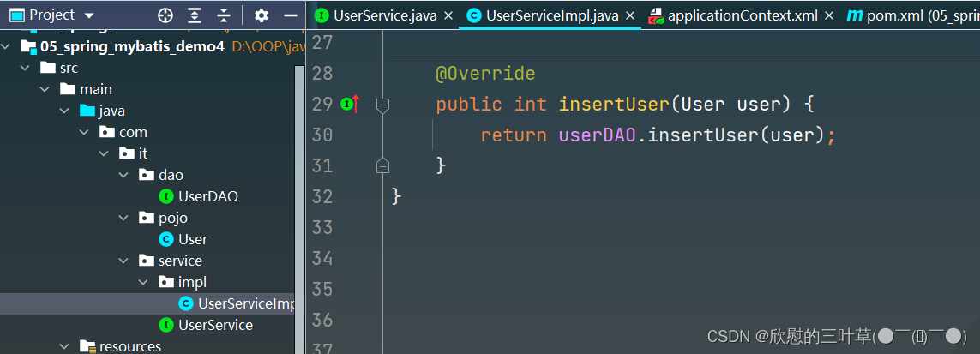The width and height of the screenshot is (980, 354).
Task: Collapse the 05_spring_mybatis_demo4 module node
Action: pos(7,46)
